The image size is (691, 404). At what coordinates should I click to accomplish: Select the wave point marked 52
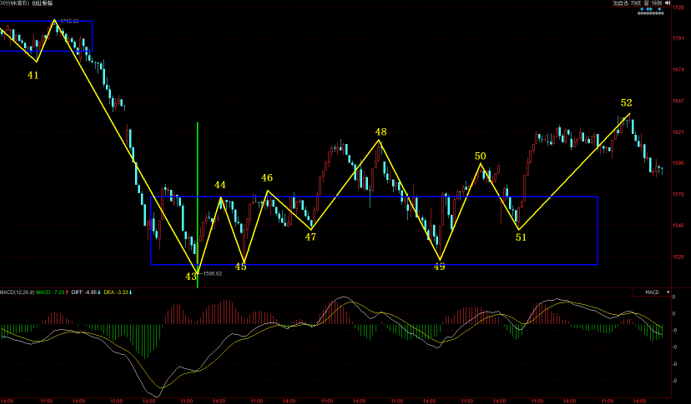point(626,103)
